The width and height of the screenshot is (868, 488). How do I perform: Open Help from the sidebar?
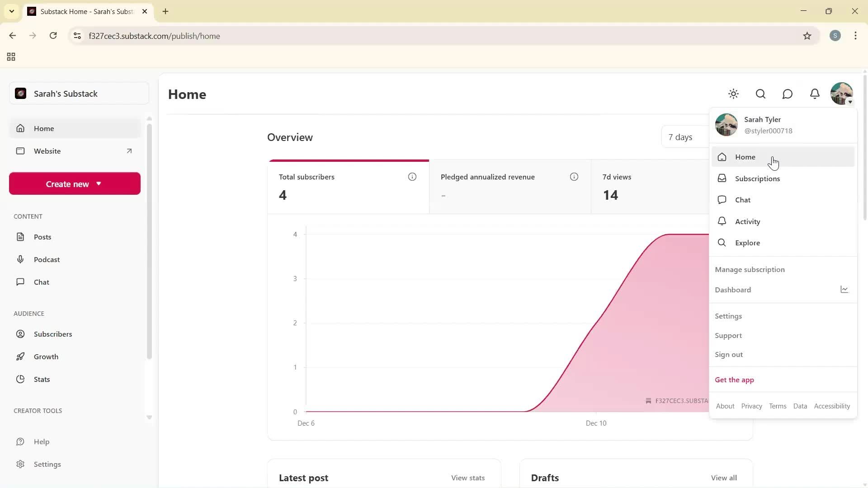pyautogui.click(x=42, y=441)
